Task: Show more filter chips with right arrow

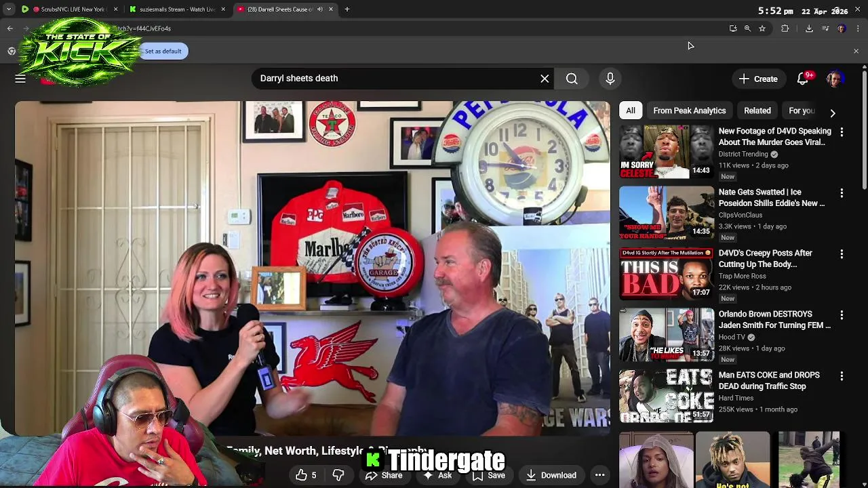Action: [833, 113]
